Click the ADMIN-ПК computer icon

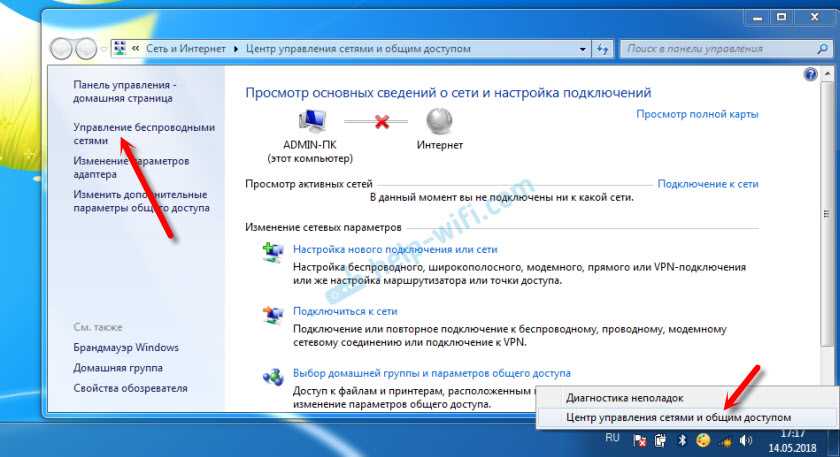[x=312, y=121]
